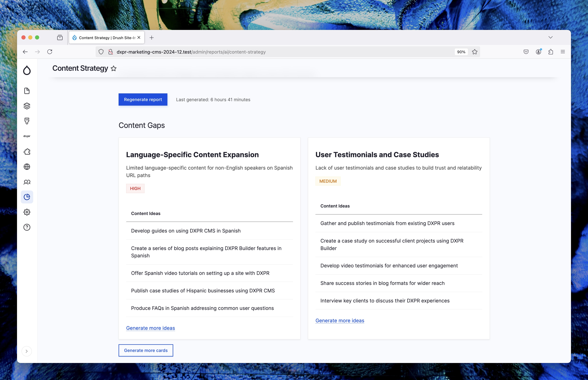The width and height of the screenshot is (588, 380).
Task: Open a new browser tab
Action: pyautogui.click(x=151, y=37)
